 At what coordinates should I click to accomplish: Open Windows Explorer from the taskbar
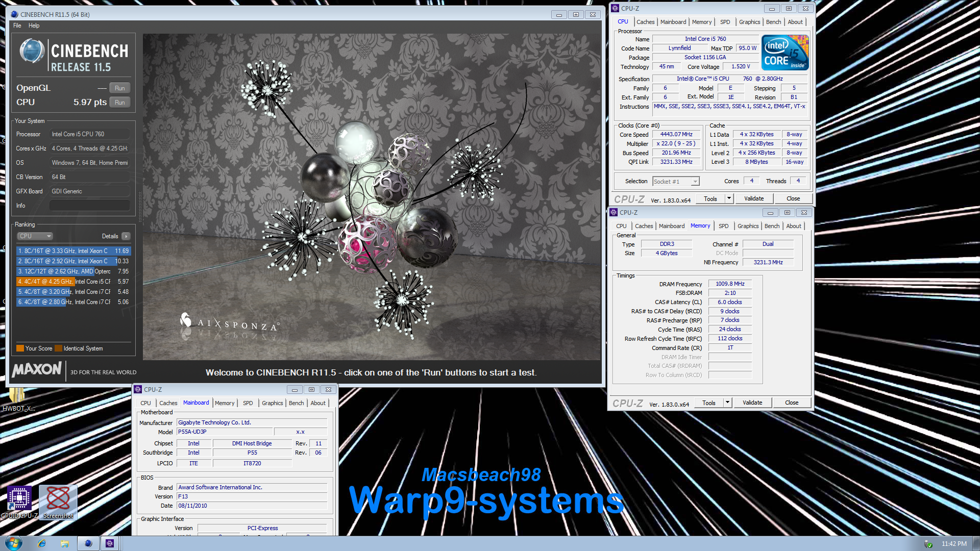[65, 543]
